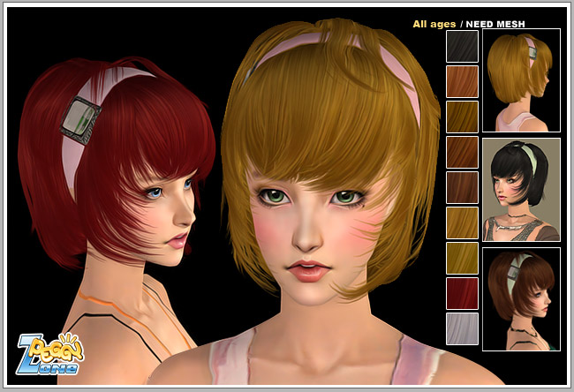
Task: Choose the swatch directly above dark red
Action: (462, 258)
